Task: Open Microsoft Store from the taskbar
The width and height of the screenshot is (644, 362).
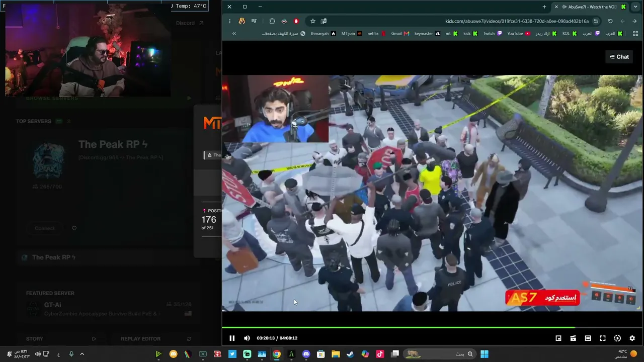Action: point(321,354)
